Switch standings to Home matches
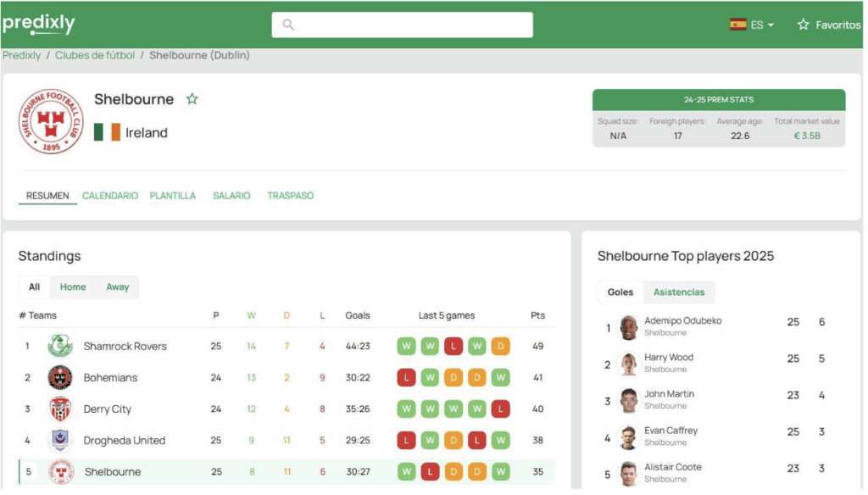Image resolution: width=868 pixels, height=495 pixels. (73, 287)
